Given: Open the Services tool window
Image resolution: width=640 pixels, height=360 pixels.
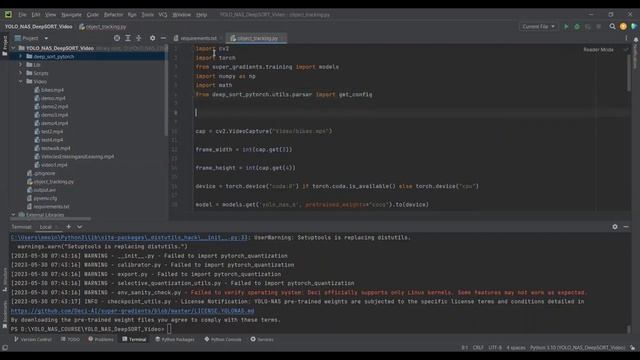Looking at the screenshot, I should (x=262, y=339).
